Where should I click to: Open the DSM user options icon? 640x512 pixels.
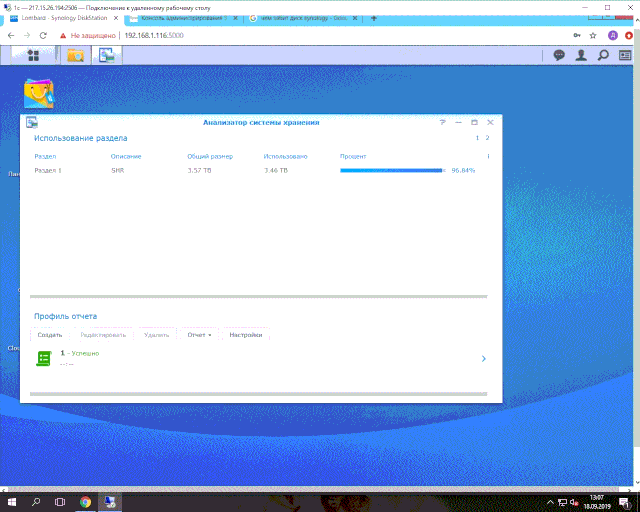(x=581, y=55)
